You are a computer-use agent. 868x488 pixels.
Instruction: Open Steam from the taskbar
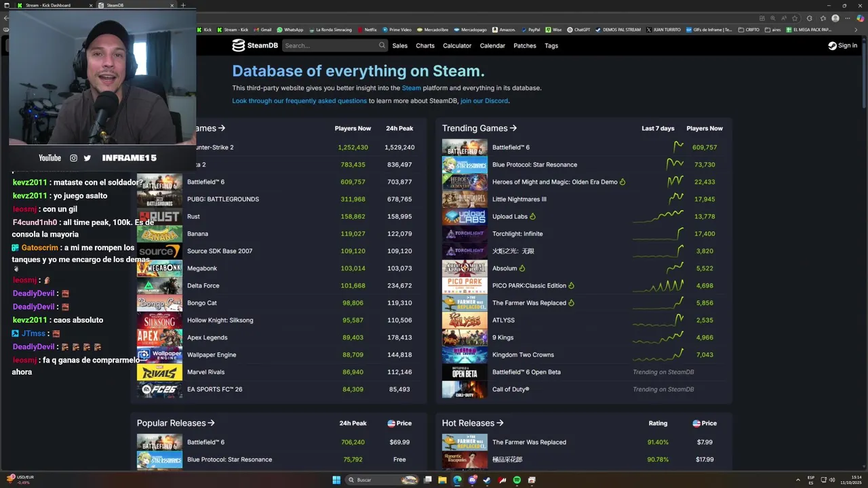point(487,480)
